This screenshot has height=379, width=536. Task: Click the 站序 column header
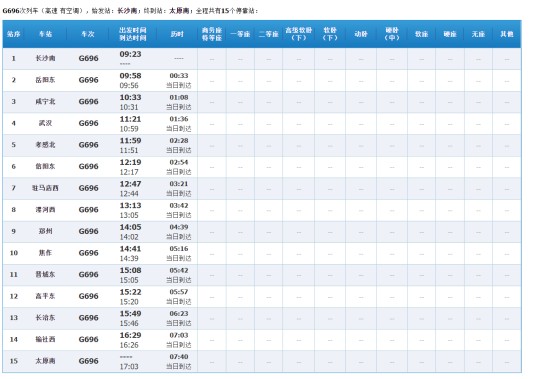[14, 34]
